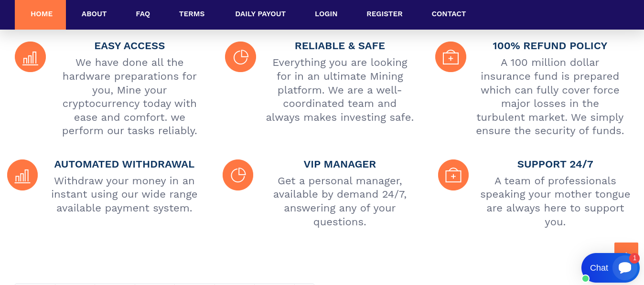
Task: Open the Register page
Action: [x=385, y=14]
